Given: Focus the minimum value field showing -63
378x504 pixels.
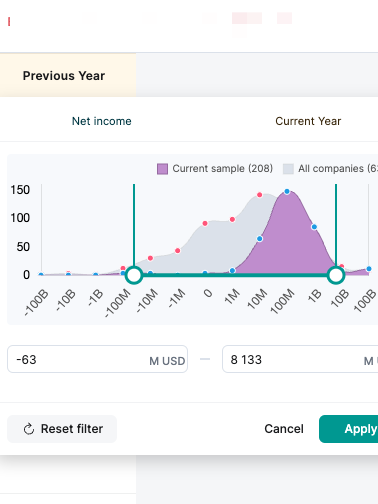Looking at the screenshot, I should click(x=97, y=359).
